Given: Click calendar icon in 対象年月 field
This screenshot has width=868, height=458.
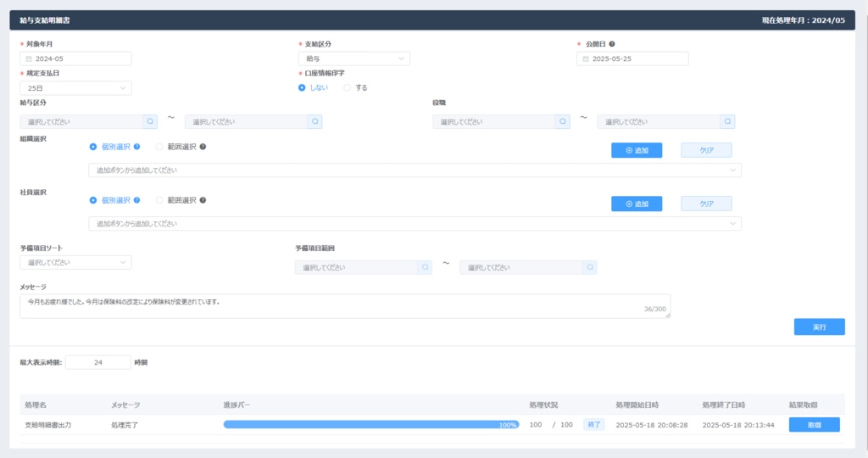Looking at the screenshot, I should pos(29,59).
